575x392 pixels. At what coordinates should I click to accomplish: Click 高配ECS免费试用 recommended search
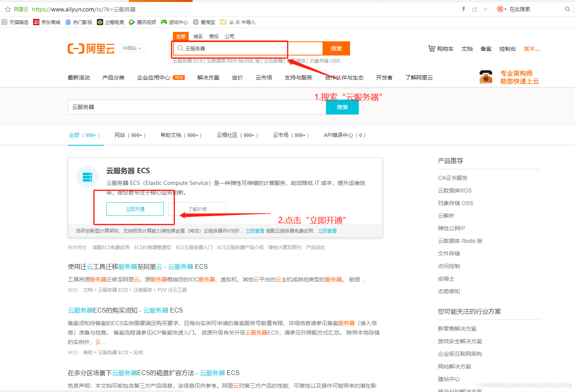click(111, 247)
